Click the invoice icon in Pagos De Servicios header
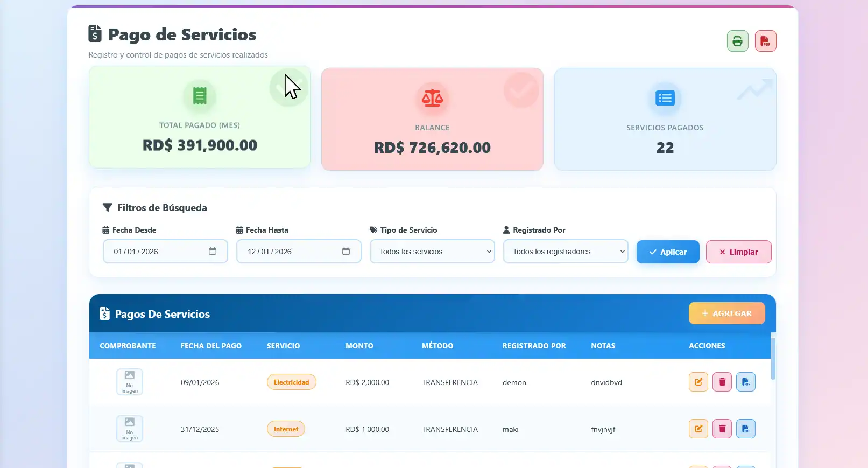 click(105, 314)
